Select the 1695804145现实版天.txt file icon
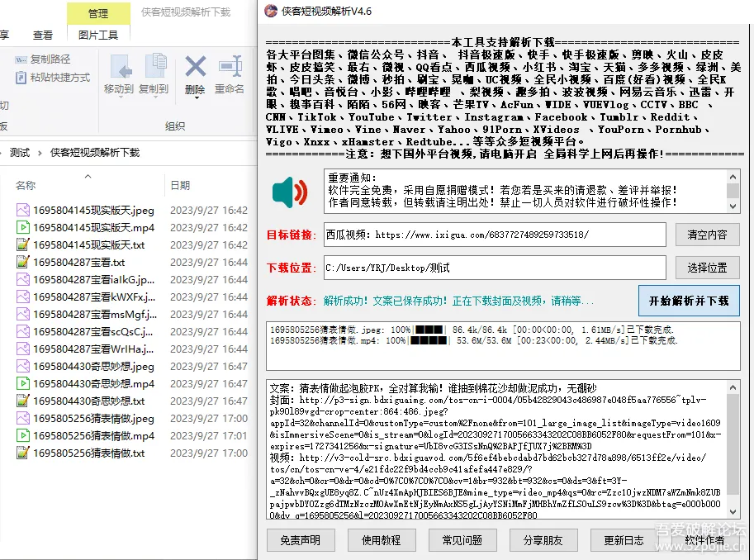This screenshot has height=560, width=754. pyautogui.click(x=22, y=244)
